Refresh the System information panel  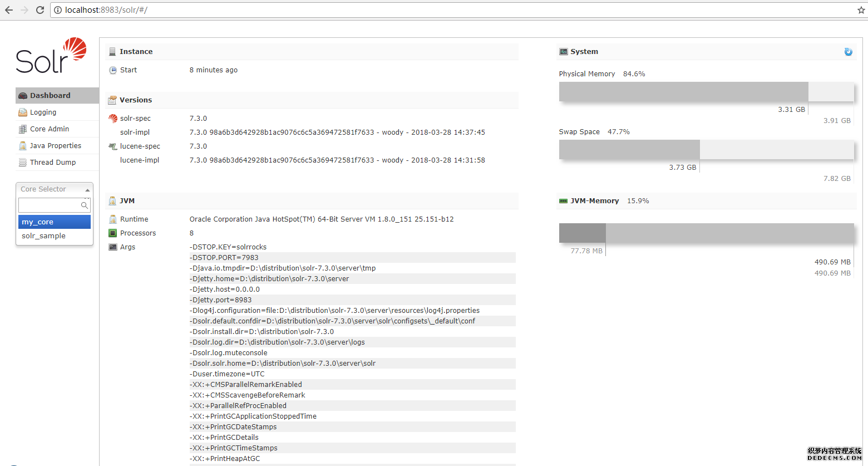click(x=848, y=52)
